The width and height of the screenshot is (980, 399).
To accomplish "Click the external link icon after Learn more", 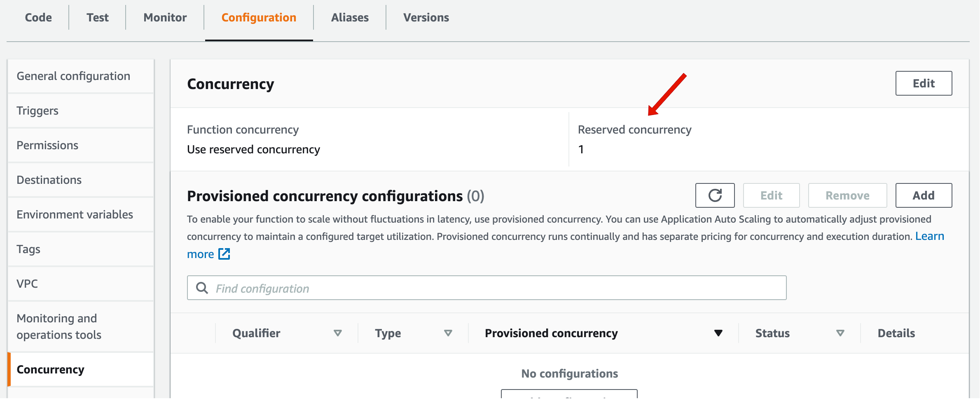I will [224, 254].
